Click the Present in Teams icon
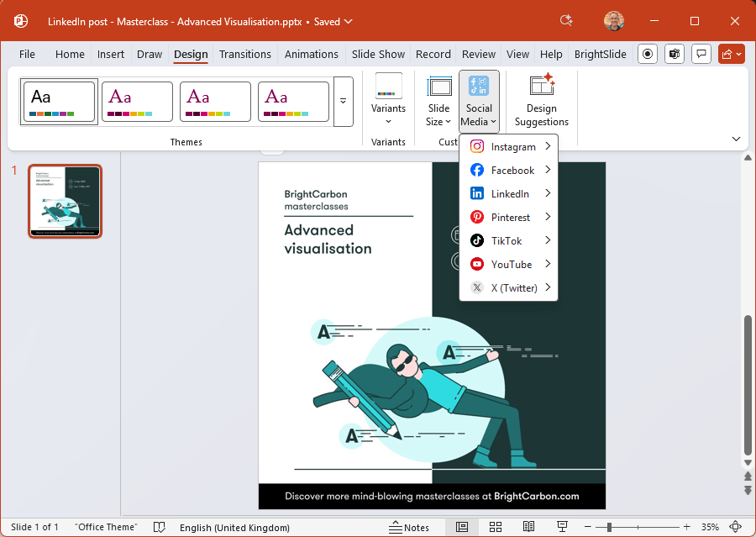The height and width of the screenshot is (537, 756). [x=675, y=54]
